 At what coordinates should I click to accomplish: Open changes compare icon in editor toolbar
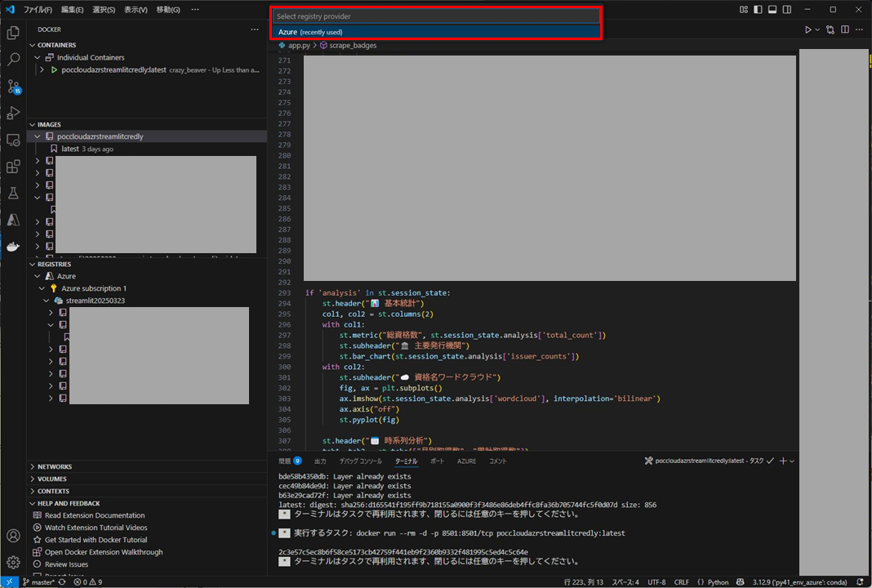coord(830,29)
